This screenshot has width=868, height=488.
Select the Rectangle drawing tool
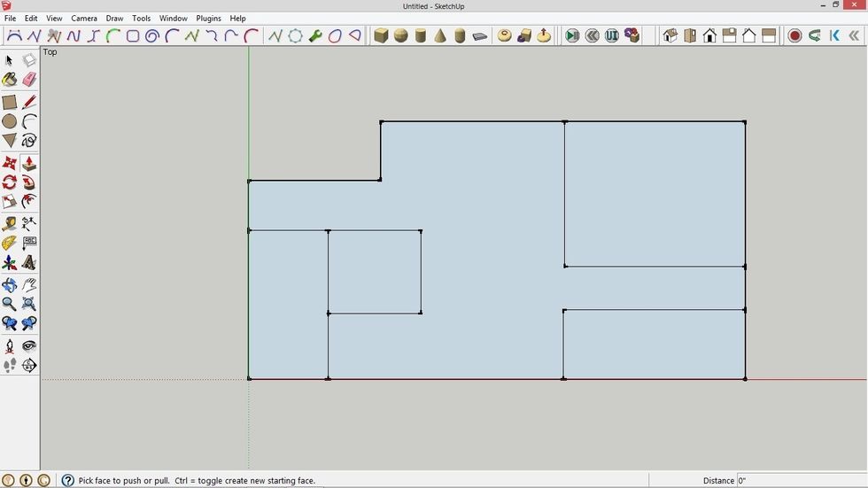point(10,102)
